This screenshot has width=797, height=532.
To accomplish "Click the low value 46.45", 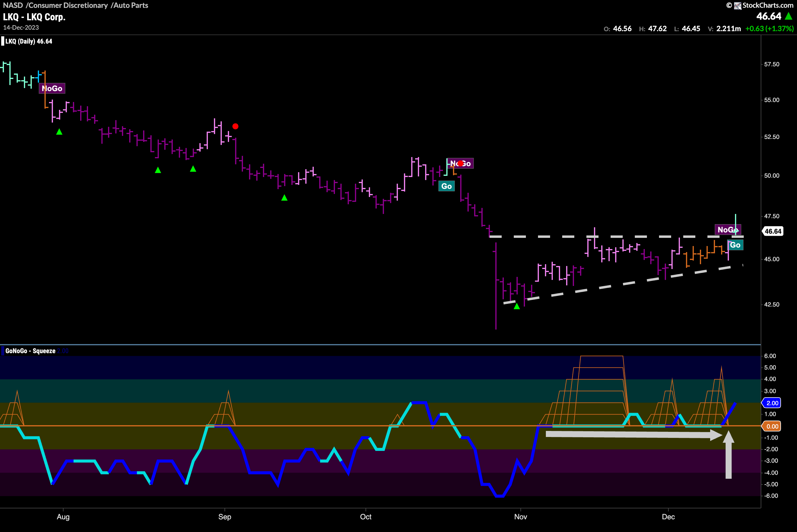I will pos(691,29).
